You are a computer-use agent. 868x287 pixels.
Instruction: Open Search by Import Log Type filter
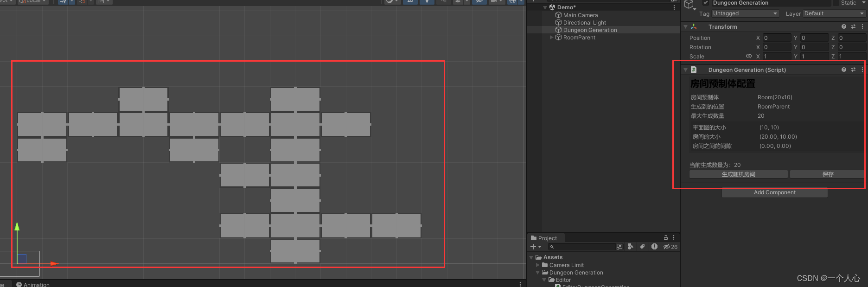(x=654, y=247)
